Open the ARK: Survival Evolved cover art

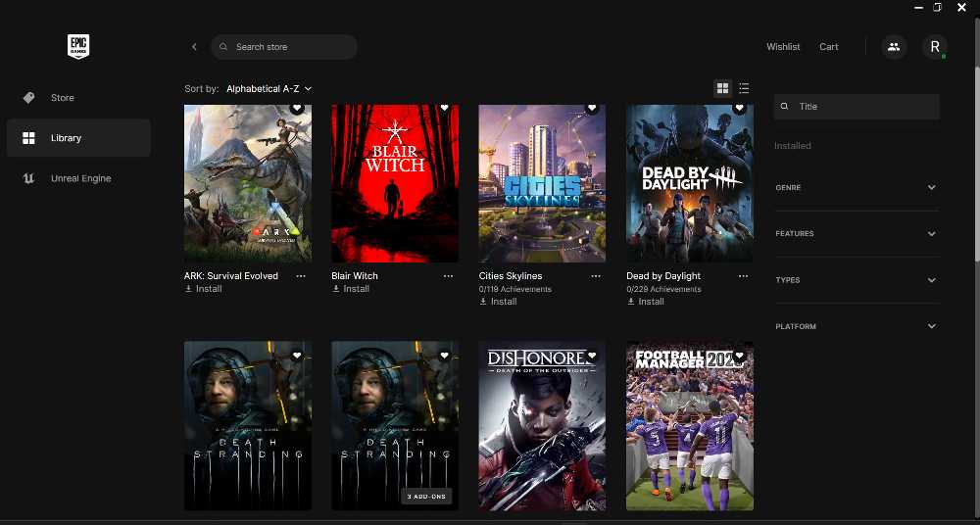[x=248, y=184]
